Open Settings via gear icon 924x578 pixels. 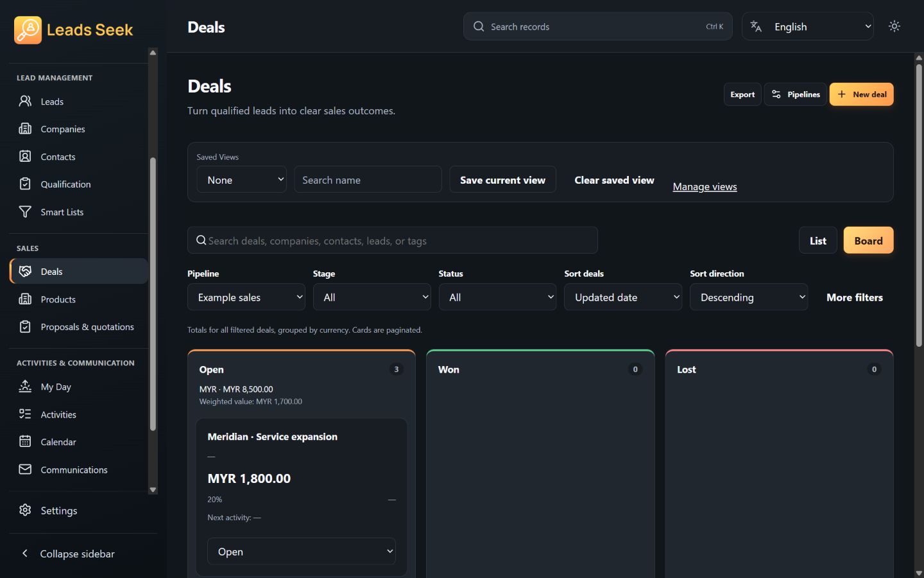(x=25, y=510)
